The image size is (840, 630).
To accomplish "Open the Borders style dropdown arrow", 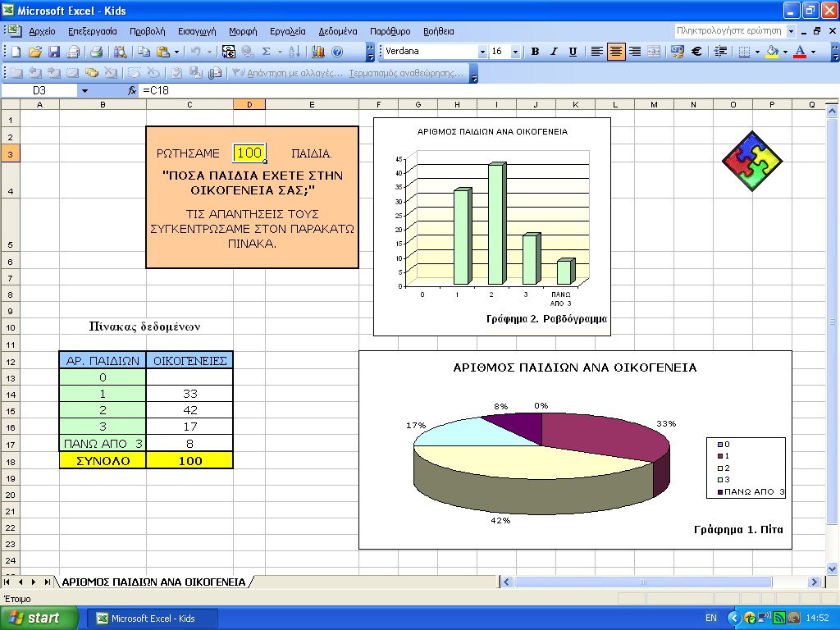I will (x=757, y=52).
